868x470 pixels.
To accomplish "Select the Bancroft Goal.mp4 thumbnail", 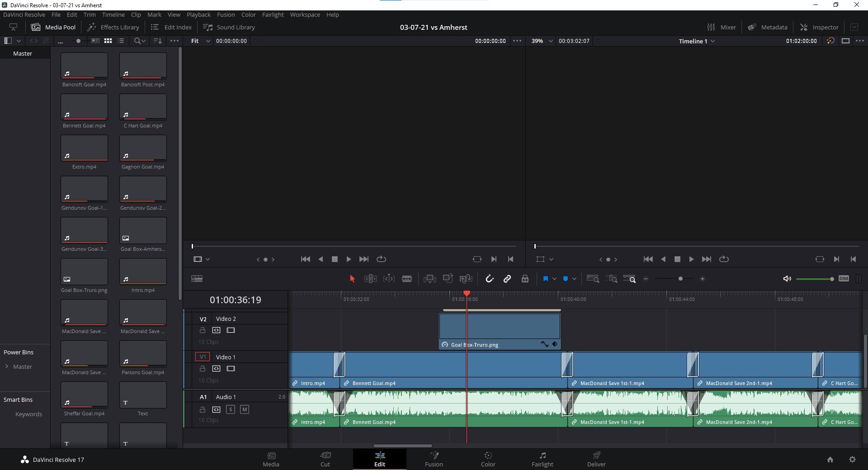I will coord(84,66).
